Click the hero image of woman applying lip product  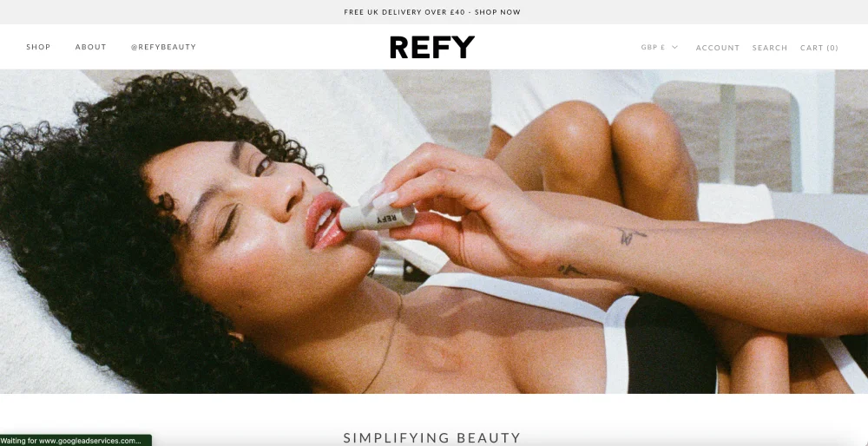point(434,232)
